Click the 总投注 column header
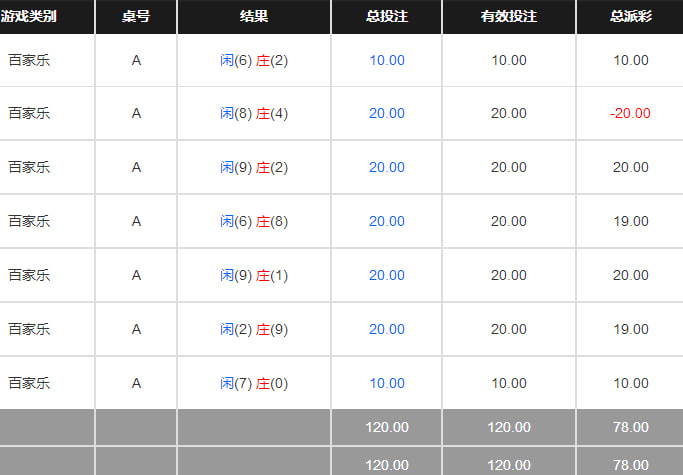 point(387,17)
